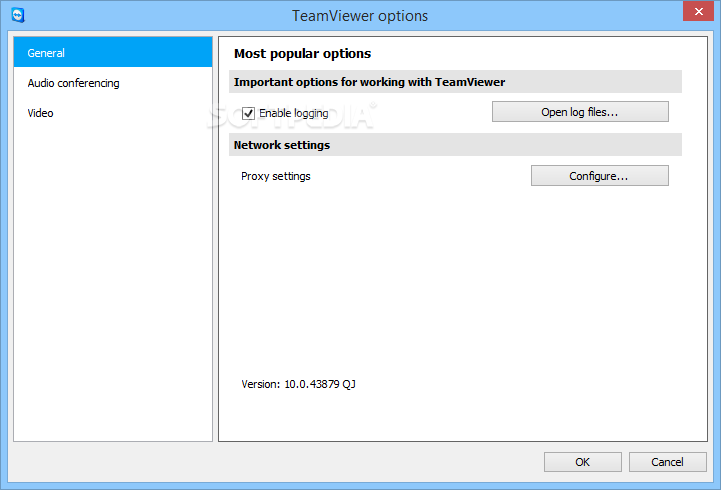Open the Audio conferencing category
The width and height of the screenshot is (721, 490).
[113, 83]
